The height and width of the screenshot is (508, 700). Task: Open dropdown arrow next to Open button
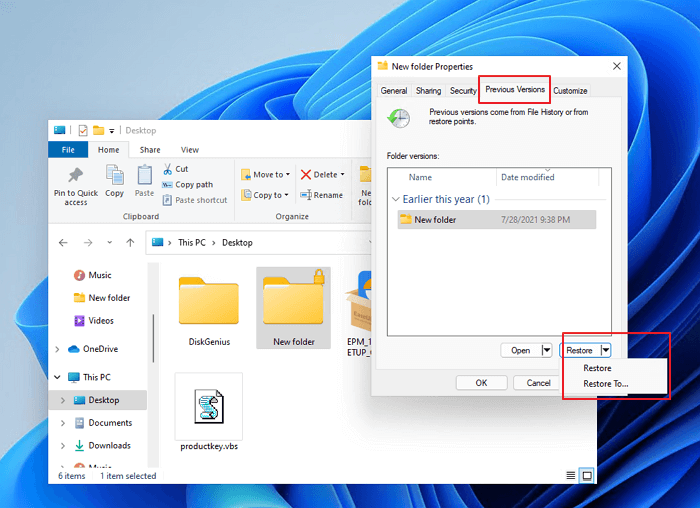(x=546, y=351)
